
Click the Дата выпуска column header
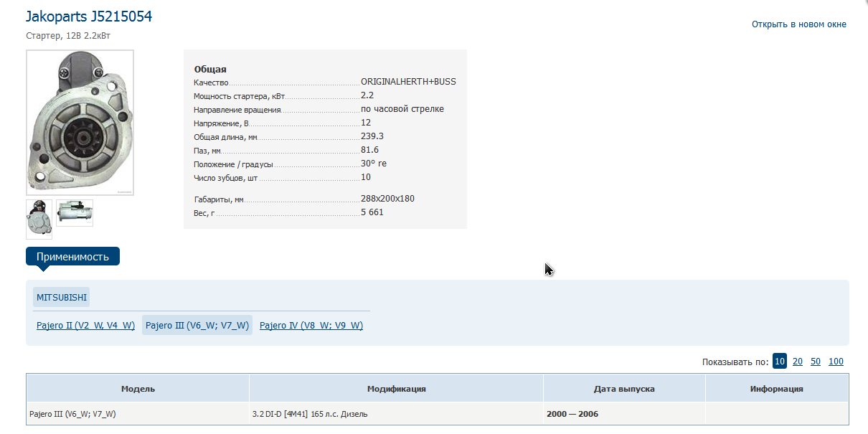(624, 389)
